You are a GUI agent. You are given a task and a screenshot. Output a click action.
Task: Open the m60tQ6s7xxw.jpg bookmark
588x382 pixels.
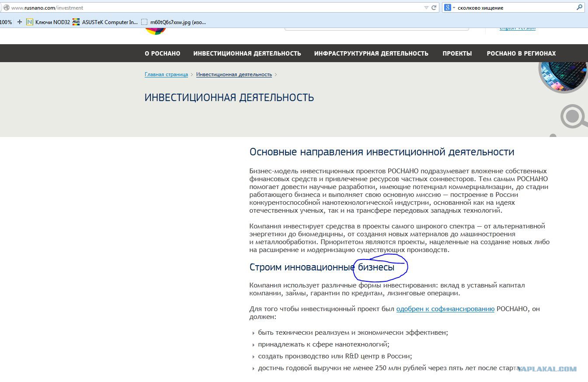(174, 22)
